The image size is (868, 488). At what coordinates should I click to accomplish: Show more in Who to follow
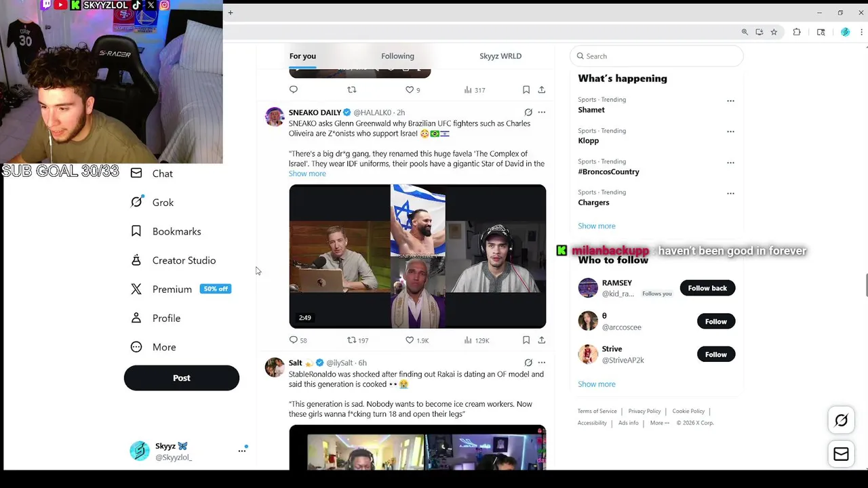(x=597, y=384)
